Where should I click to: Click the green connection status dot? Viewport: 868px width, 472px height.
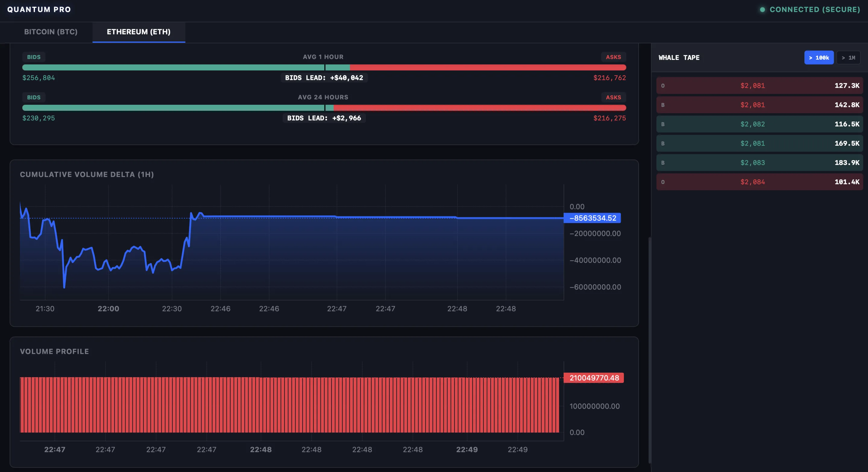pyautogui.click(x=762, y=10)
